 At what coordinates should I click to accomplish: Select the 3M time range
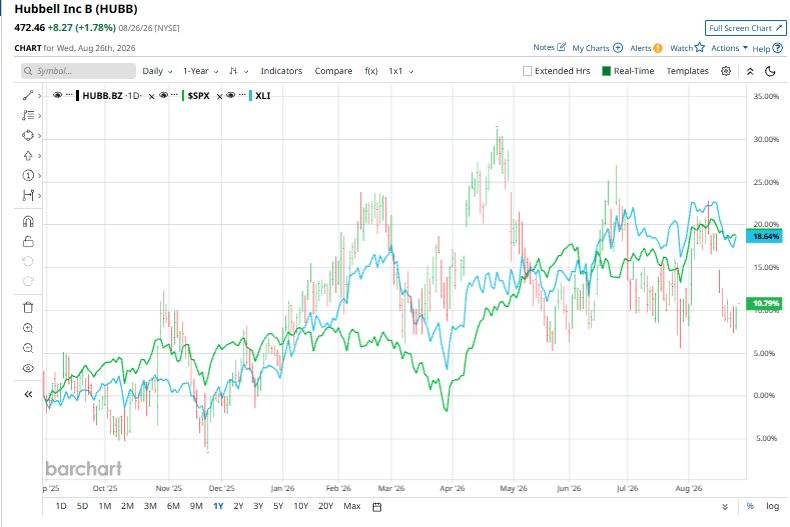click(150, 506)
